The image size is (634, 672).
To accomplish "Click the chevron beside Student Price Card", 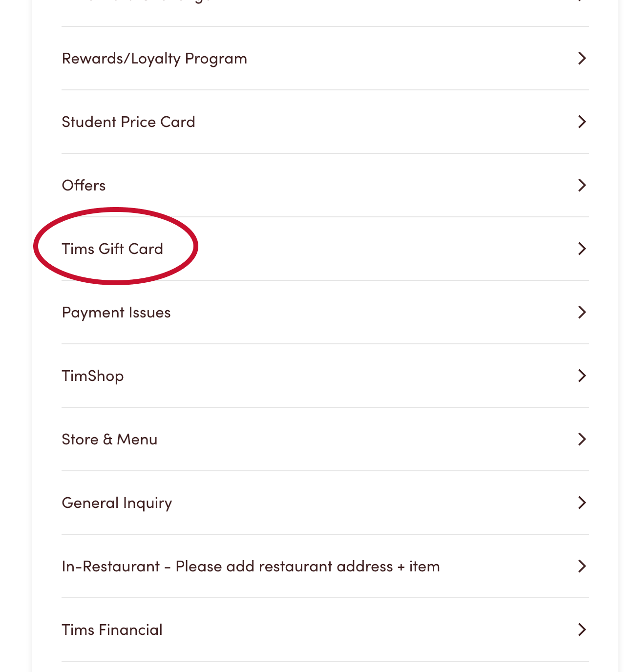I will click(x=582, y=122).
